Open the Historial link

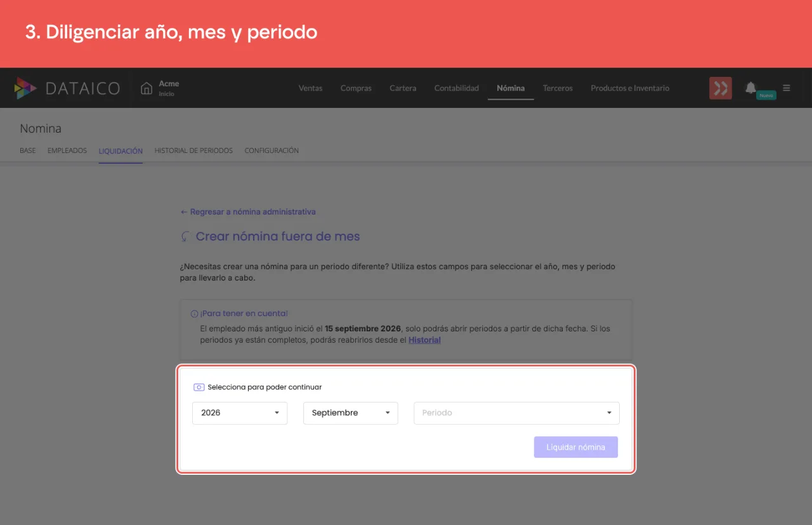(424, 340)
